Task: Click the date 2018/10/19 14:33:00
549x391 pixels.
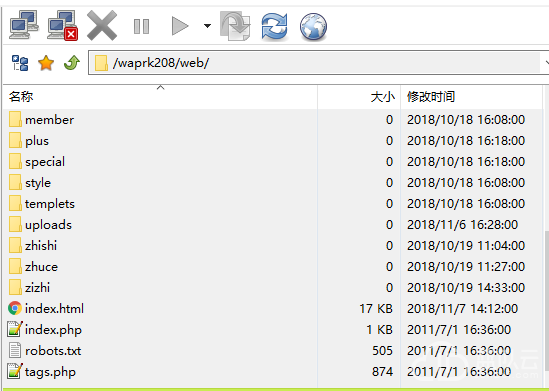Action: coord(466,288)
